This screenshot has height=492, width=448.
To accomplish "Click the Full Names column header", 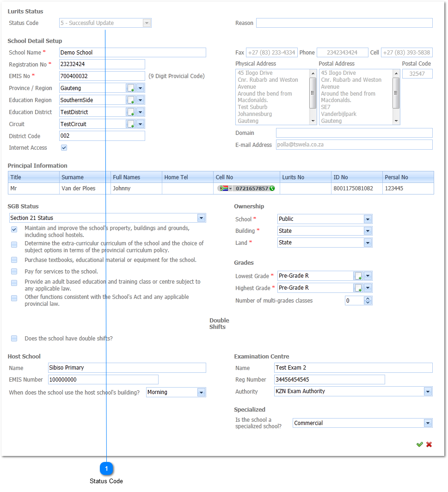I will point(136,177).
